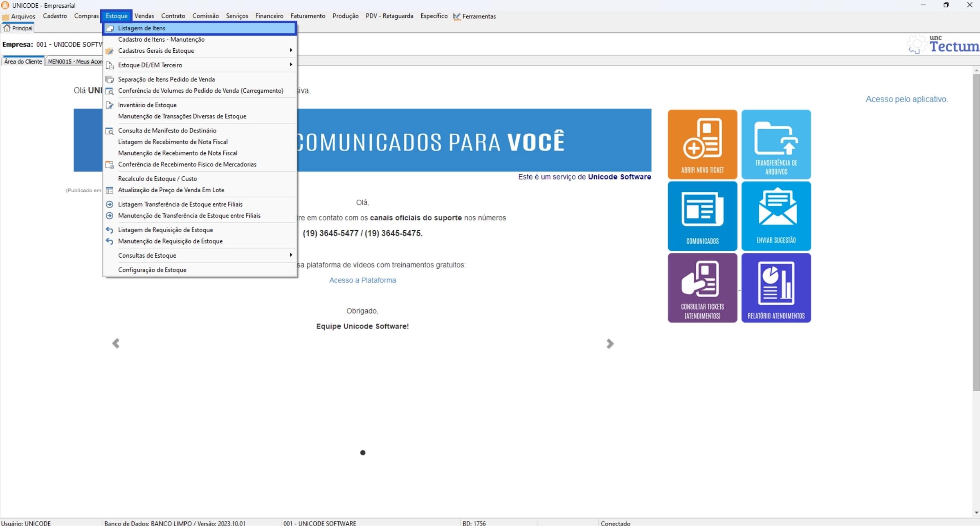Choose Recalculo de Estoque / Custo

pos(157,179)
